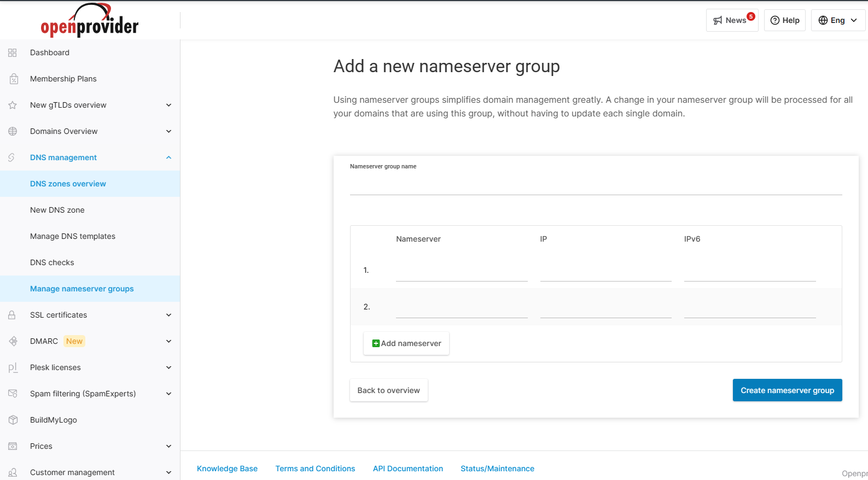The height and width of the screenshot is (480, 868).
Task: Expand the Spam filtering chevron
Action: [x=169, y=394]
